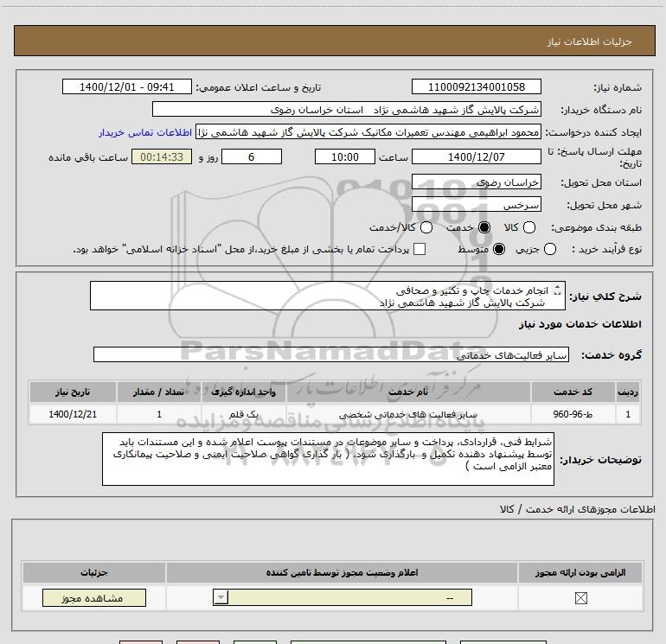Click the remaining days field showing 6
The image size is (666, 644).
tap(252, 157)
